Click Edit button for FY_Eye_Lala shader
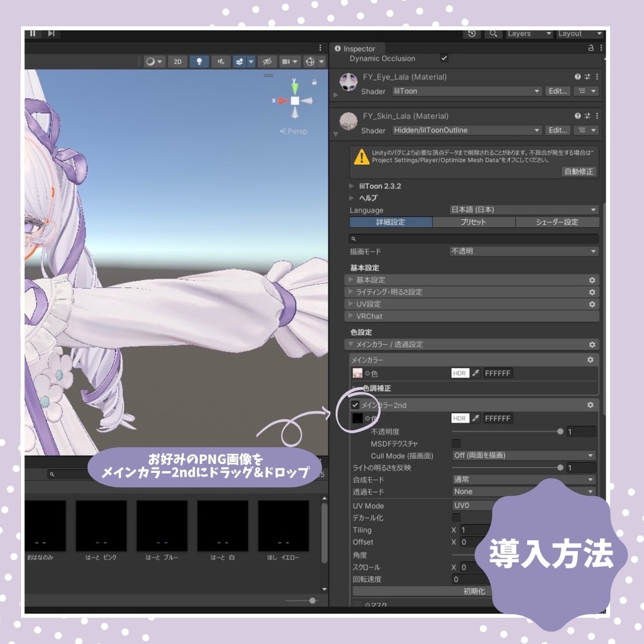The height and width of the screenshot is (644, 644). (557, 91)
